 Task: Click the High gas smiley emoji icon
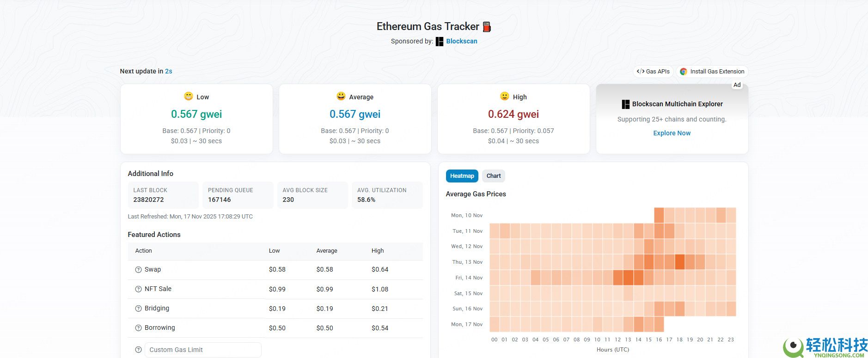tap(504, 97)
